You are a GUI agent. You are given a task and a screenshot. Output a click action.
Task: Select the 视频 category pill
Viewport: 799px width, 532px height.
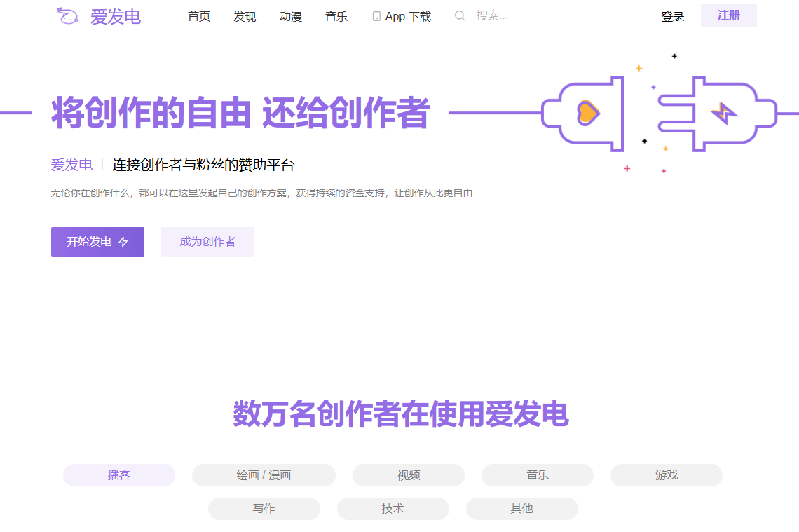409,475
